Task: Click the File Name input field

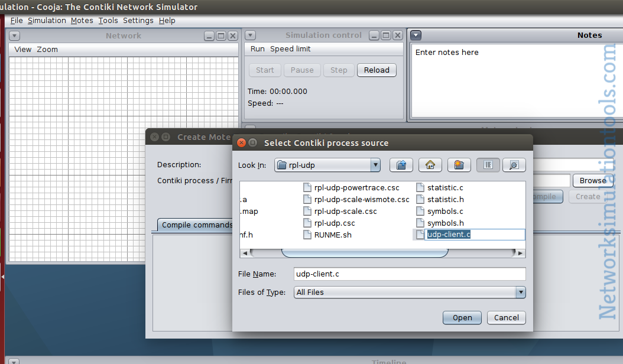Action: [410, 274]
